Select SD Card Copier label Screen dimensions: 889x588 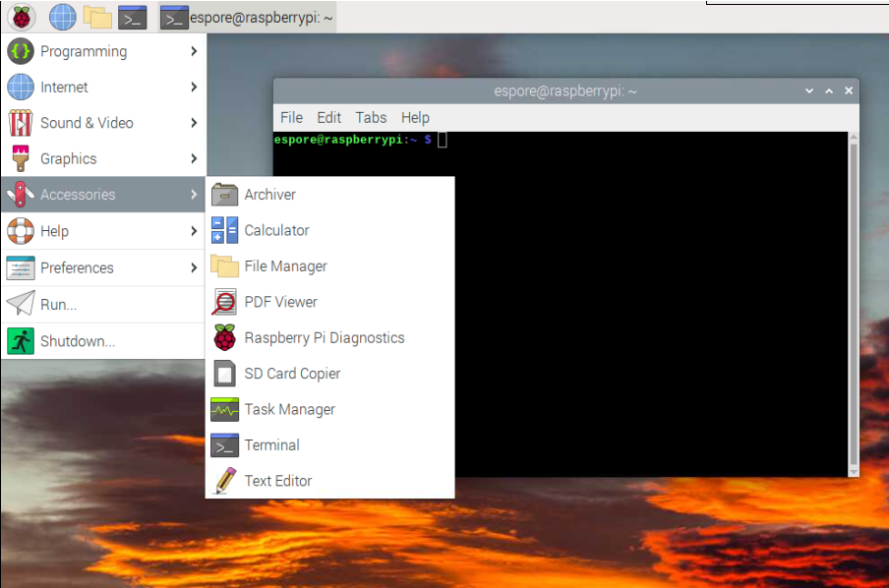[292, 374]
